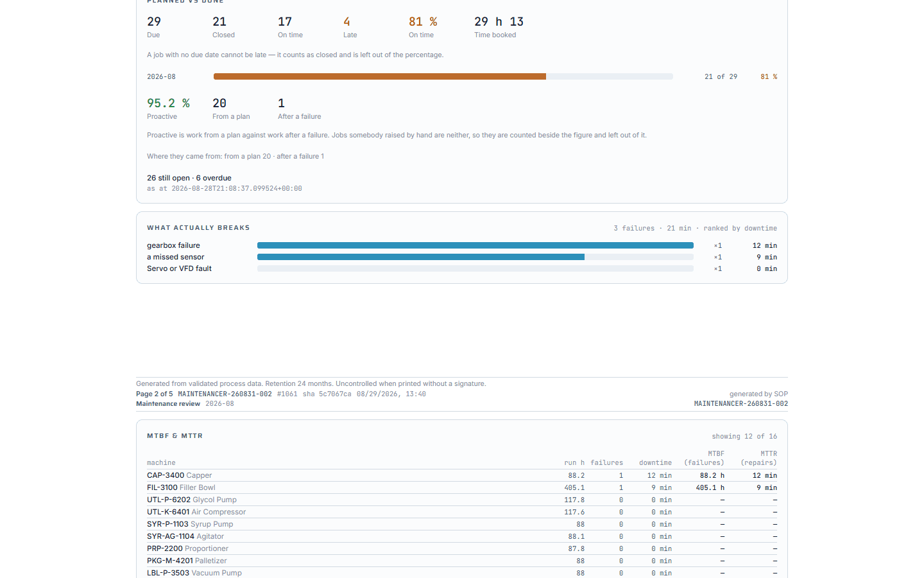
Task: Click the '17' On time count
Action: point(285,22)
